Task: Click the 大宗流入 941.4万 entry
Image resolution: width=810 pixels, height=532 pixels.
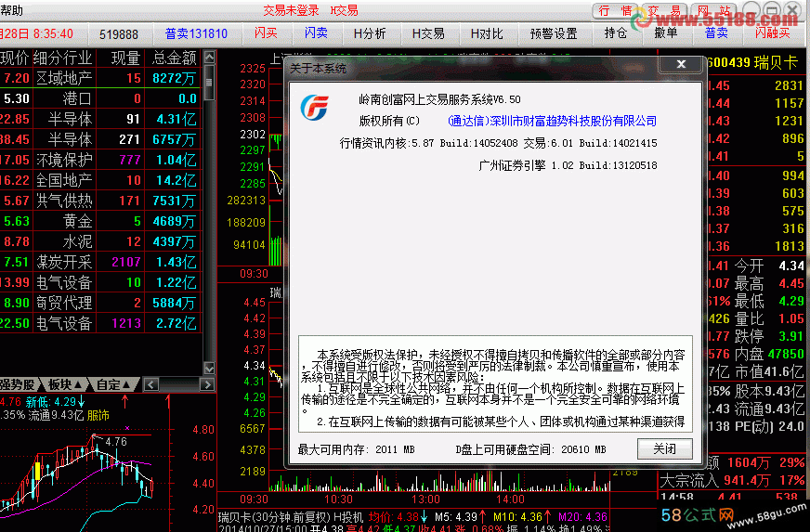Action: (x=732, y=480)
